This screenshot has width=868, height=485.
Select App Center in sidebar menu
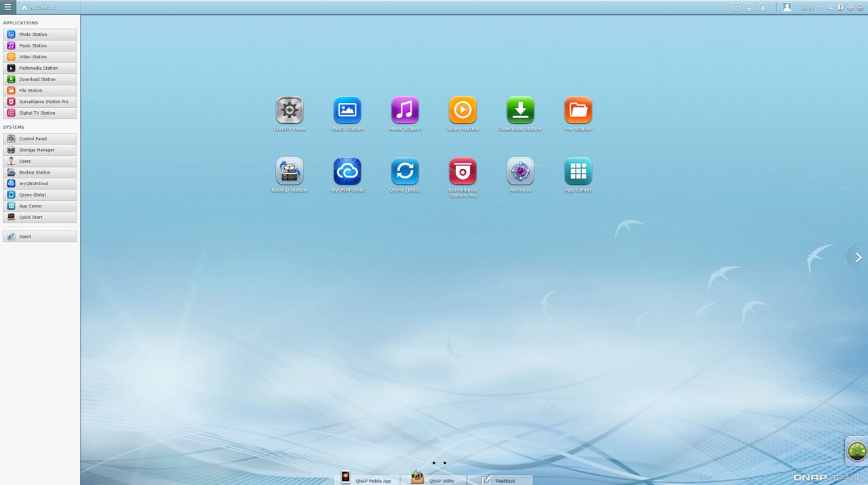click(x=39, y=206)
